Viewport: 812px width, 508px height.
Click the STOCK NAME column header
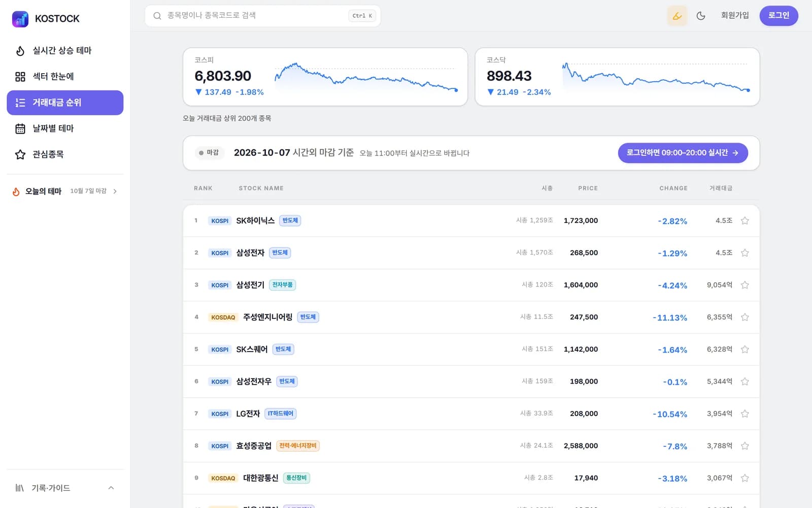pos(261,188)
